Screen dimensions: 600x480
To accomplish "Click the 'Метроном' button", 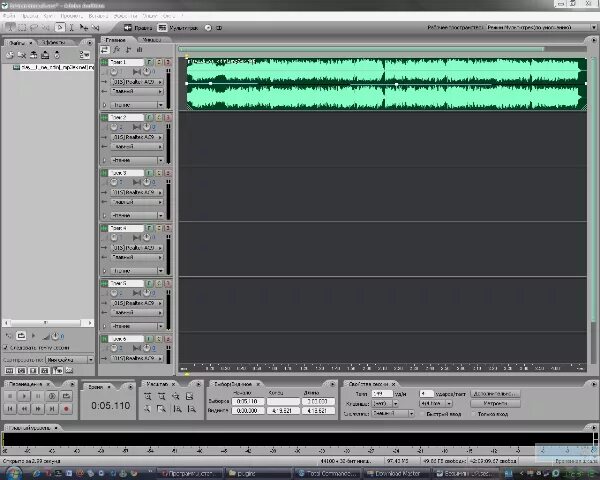I will point(495,403).
